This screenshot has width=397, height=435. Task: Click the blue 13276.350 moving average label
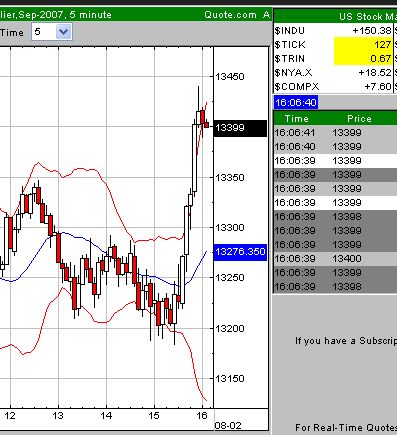coord(240,252)
